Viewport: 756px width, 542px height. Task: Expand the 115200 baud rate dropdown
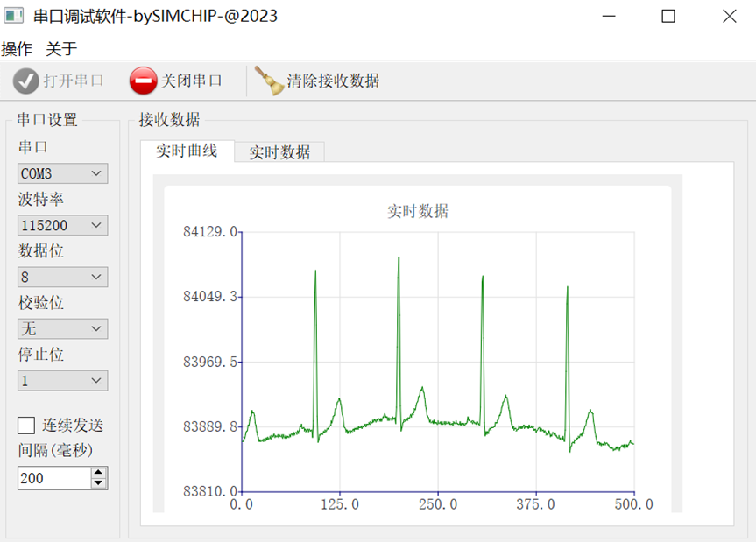pyautogui.click(x=62, y=225)
